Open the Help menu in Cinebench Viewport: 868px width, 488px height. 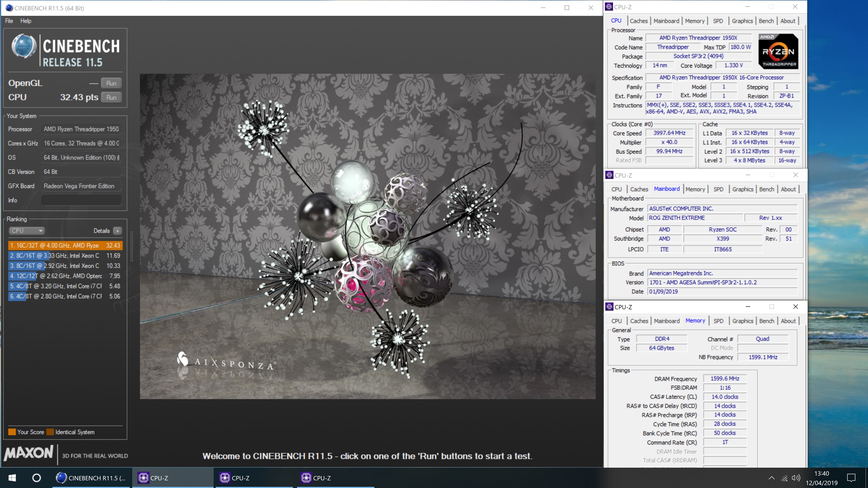click(26, 21)
